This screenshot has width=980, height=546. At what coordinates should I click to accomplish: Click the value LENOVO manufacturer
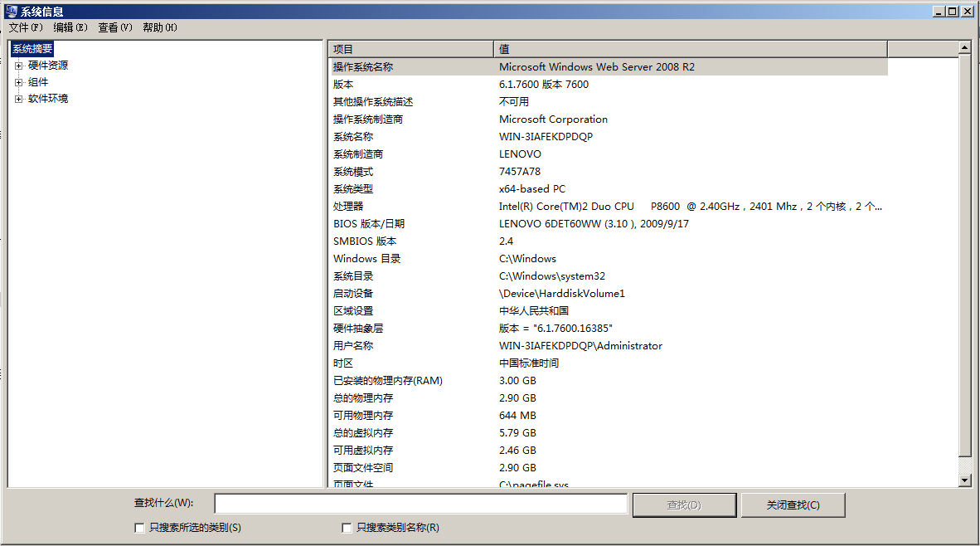tap(520, 154)
